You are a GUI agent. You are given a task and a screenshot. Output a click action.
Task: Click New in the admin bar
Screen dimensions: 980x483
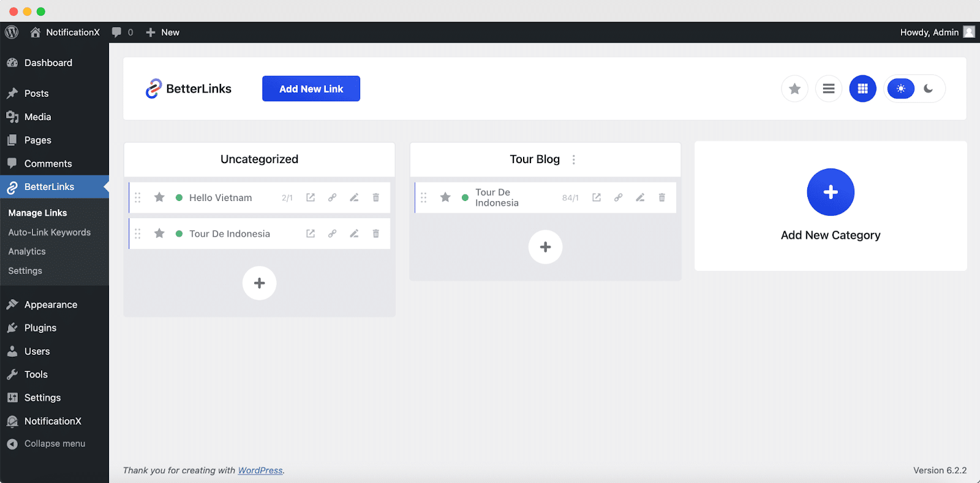click(162, 32)
